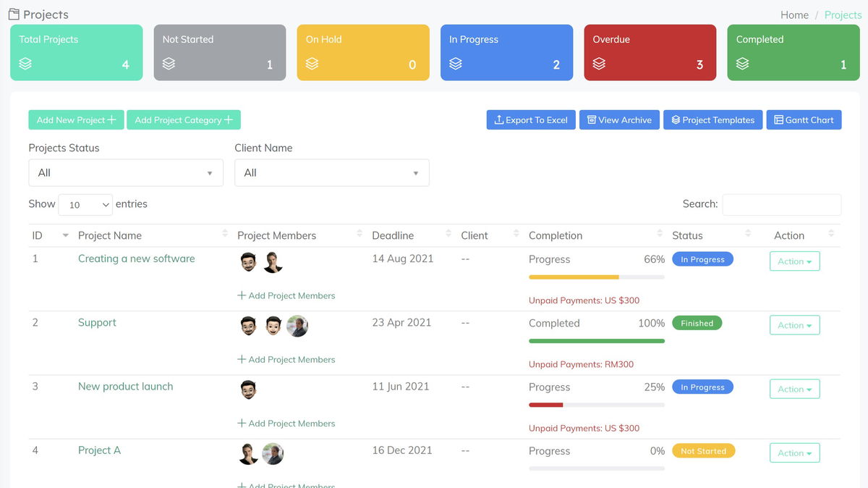Click Home in the breadcrumb

(x=794, y=14)
